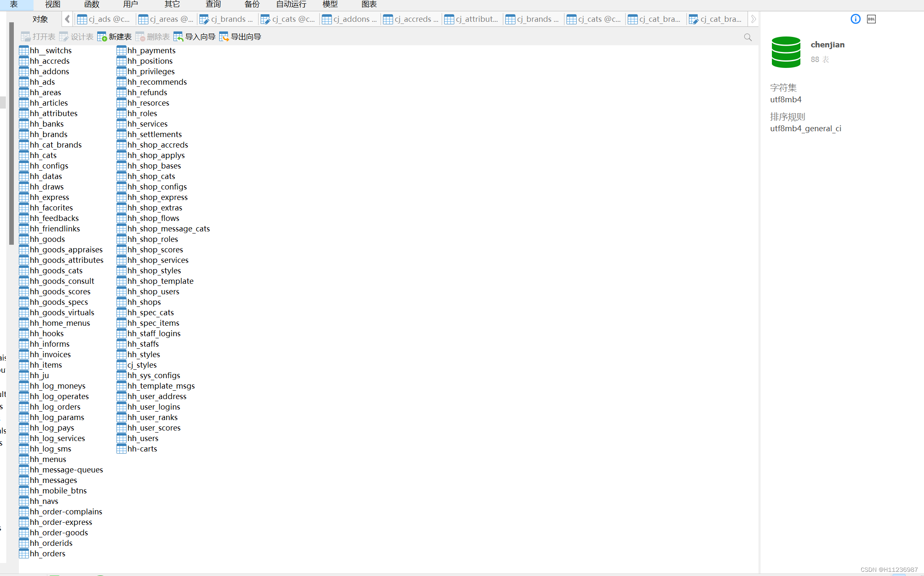Click the search magnifier icon
The width and height of the screenshot is (924, 576).
point(748,37)
